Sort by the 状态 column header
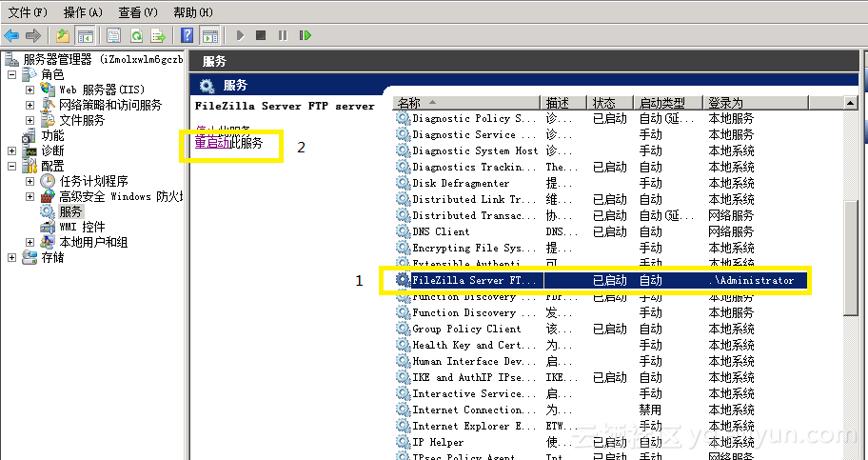The width and height of the screenshot is (868, 460). tap(611, 103)
